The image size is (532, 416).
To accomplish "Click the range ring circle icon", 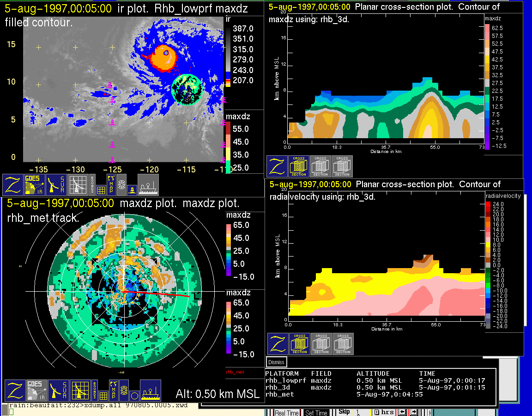I will tap(134, 396).
